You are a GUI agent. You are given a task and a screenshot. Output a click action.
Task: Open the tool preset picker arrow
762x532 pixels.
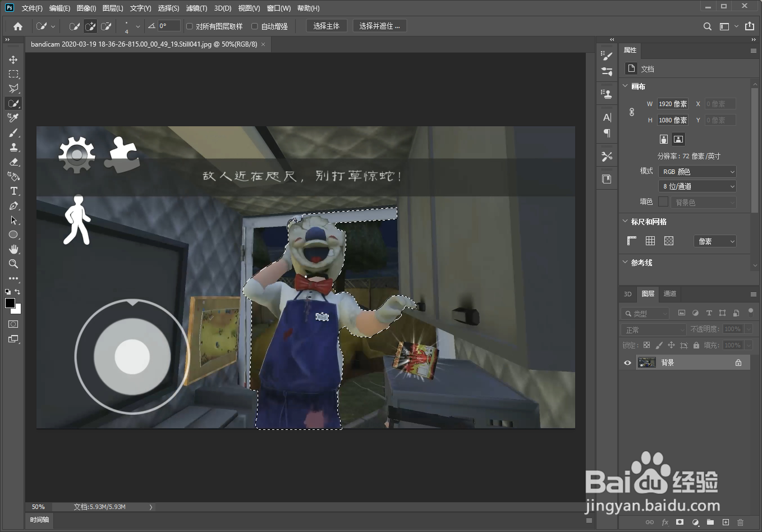pos(53,26)
